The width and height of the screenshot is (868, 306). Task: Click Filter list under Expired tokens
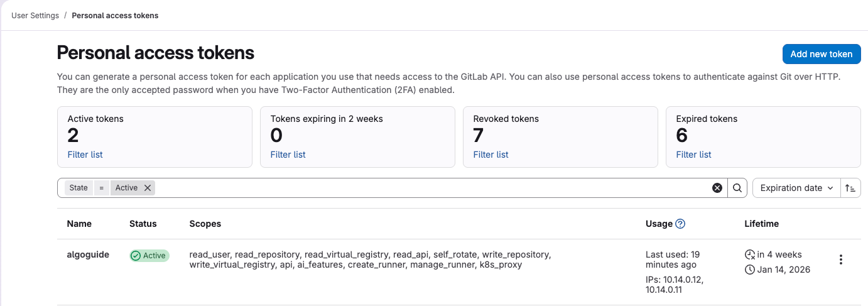[x=693, y=155]
